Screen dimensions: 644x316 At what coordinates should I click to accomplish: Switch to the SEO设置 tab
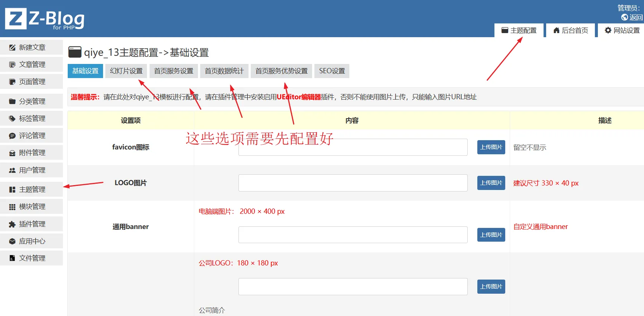[x=332, y=71]
